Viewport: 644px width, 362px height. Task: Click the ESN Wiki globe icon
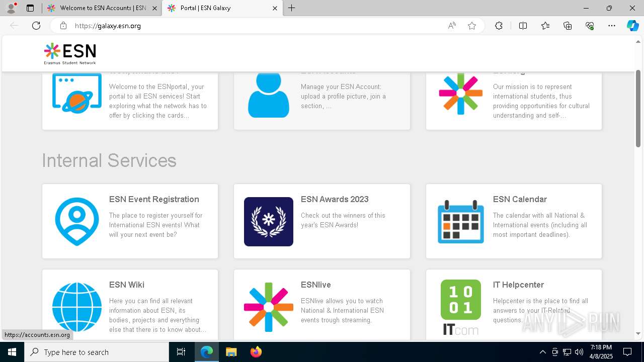point(77,307)
